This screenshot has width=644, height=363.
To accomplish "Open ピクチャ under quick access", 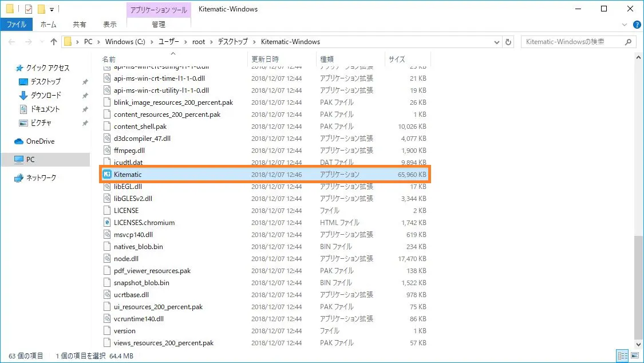I will point(35,123).
